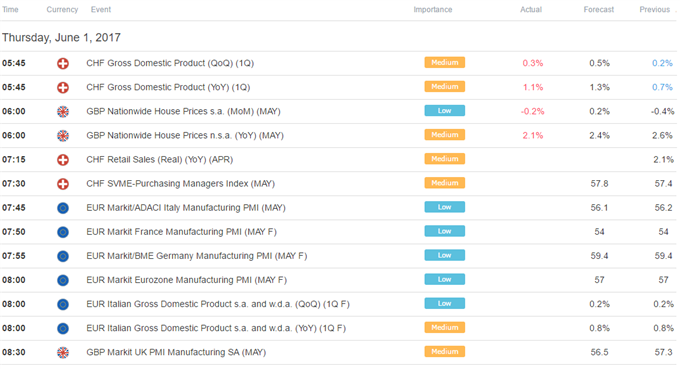The height and width of the screenshot is (369, 680).
Task: Open EUR Markit/BME Germany Manufacturing PMI event
Action: point(196,256)
